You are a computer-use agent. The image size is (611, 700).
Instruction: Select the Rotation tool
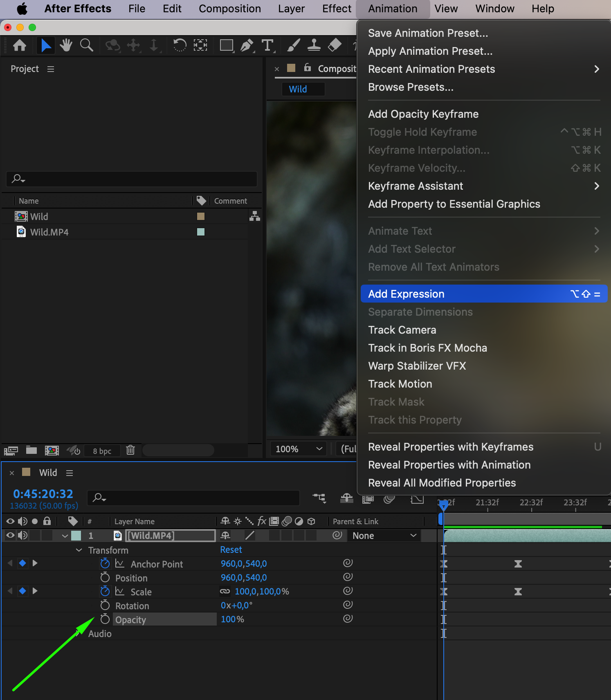pyautogui.click(x=179, y=45)
